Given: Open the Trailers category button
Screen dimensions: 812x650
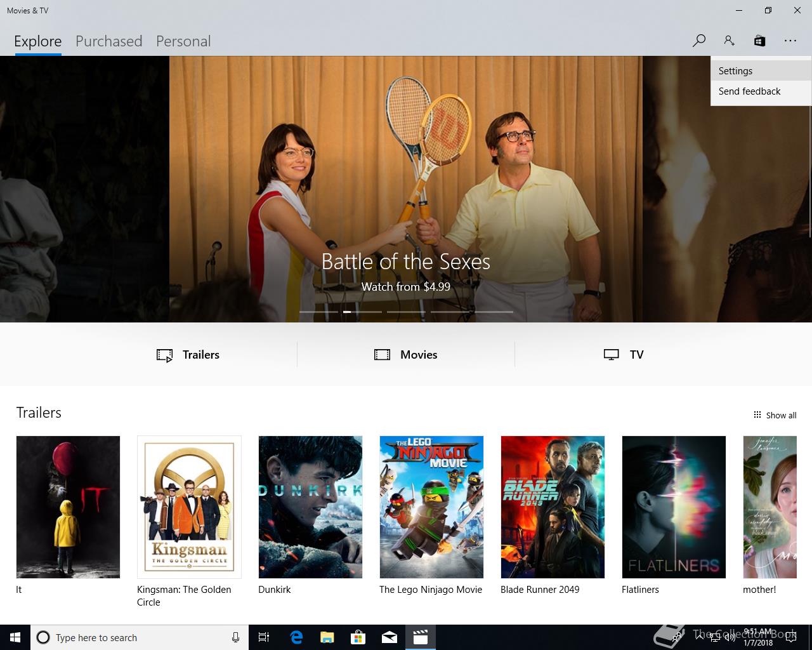Looking at the screenshot, I should (x=188, y=355).
